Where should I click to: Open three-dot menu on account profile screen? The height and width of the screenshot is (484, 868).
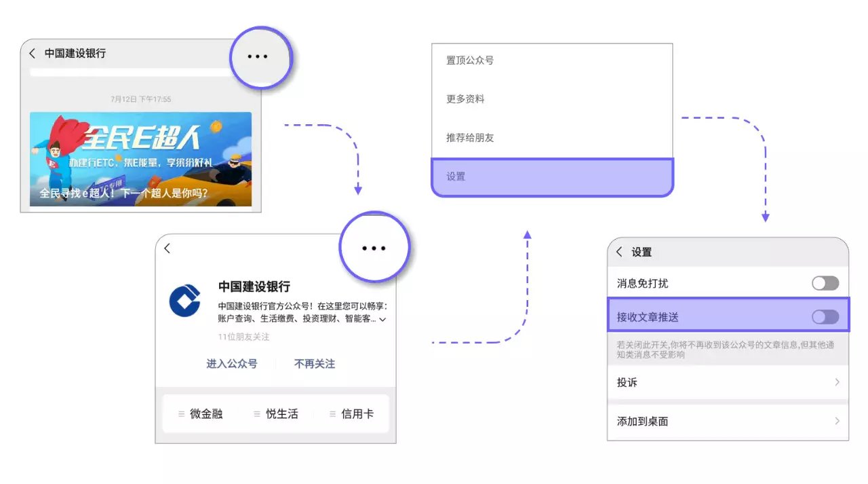374,248
